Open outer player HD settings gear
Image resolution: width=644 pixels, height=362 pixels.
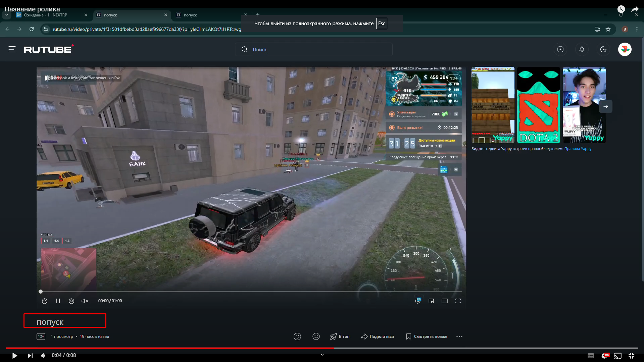[605, 356]
